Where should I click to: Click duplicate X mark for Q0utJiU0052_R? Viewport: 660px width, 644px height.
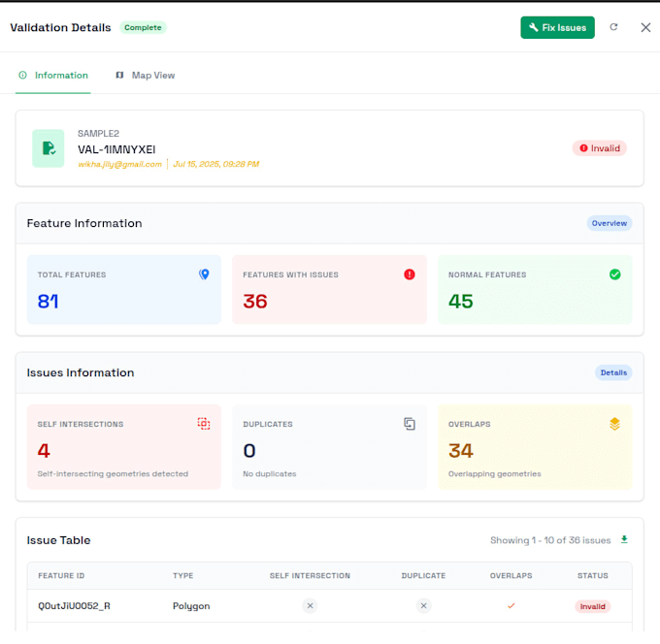point(423,606)
